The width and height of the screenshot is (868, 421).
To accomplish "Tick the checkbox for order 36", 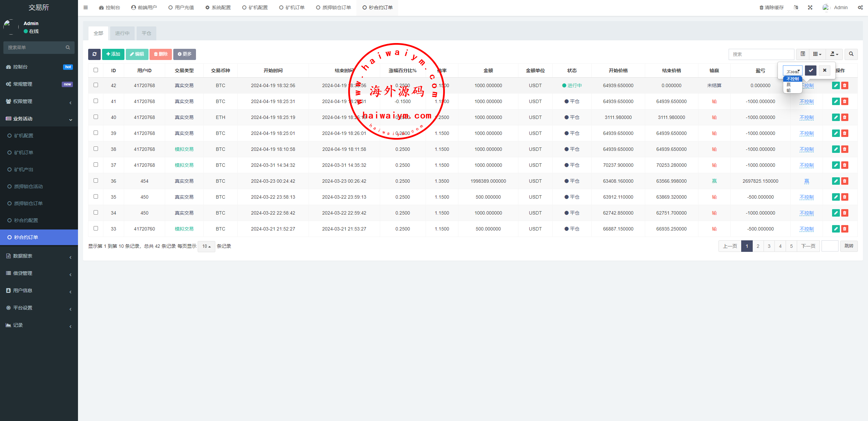I will (x=96, y=181).
